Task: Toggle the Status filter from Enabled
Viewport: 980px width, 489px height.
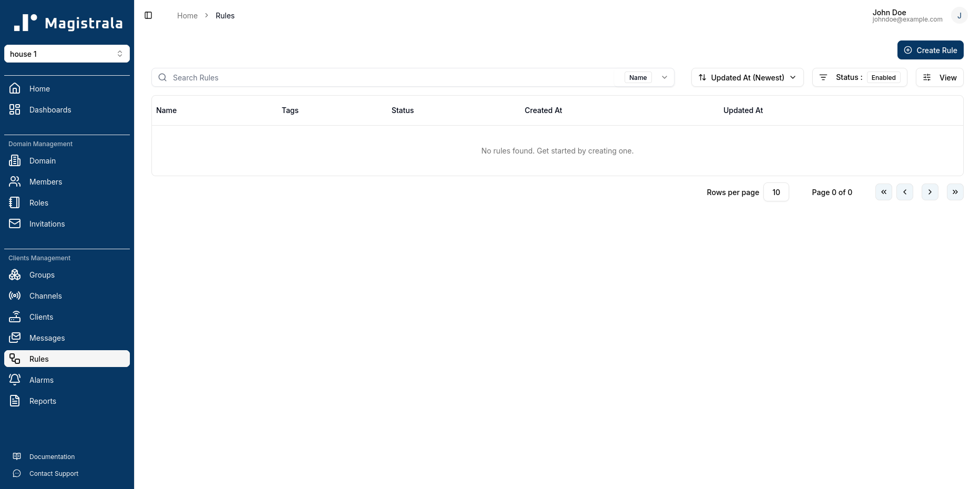Action: (x=884, y=77)
